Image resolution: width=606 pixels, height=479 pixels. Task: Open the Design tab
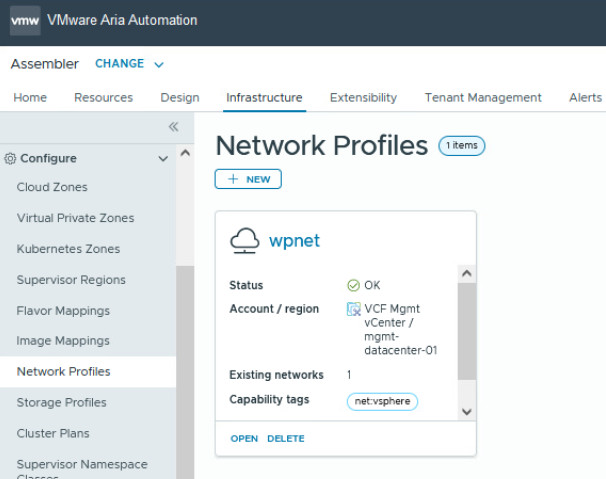point(180,97)
